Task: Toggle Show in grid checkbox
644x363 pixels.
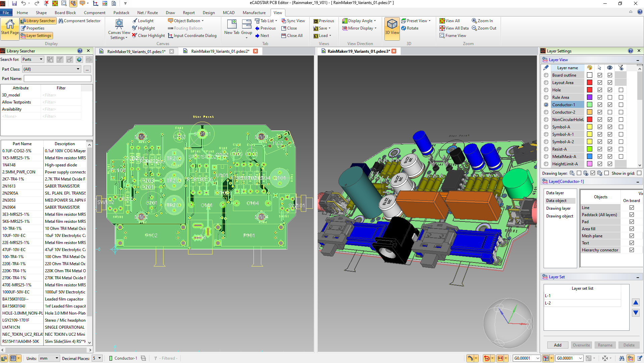Action: [639, 173]
